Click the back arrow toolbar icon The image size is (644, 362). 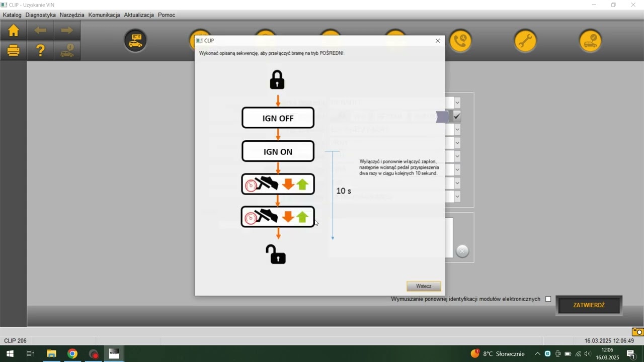coord(40,31)
